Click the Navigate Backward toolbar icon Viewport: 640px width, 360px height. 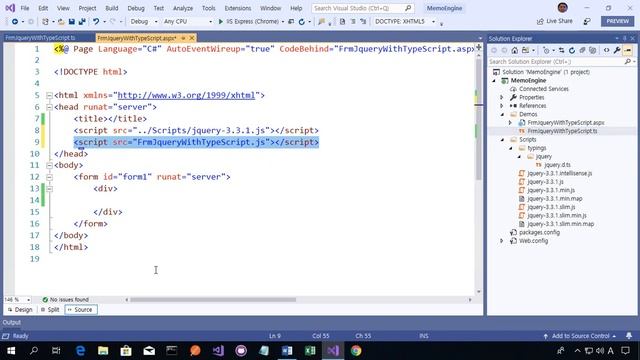coord(15,22)
